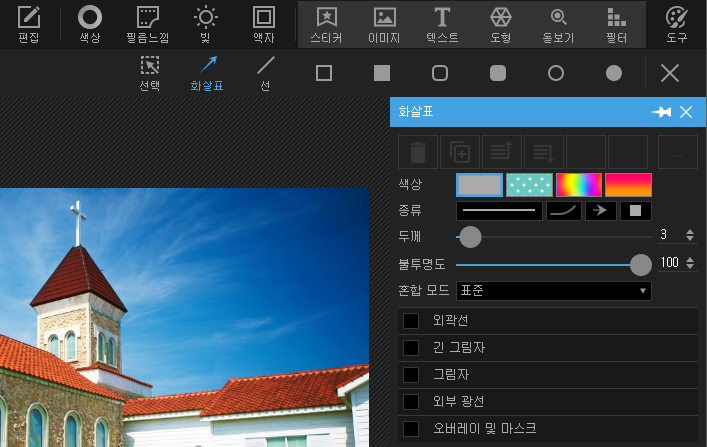Screen dimensions: 707x447
Task: Increase the 두께 value with stepper
Action: (x=690, y=232)
